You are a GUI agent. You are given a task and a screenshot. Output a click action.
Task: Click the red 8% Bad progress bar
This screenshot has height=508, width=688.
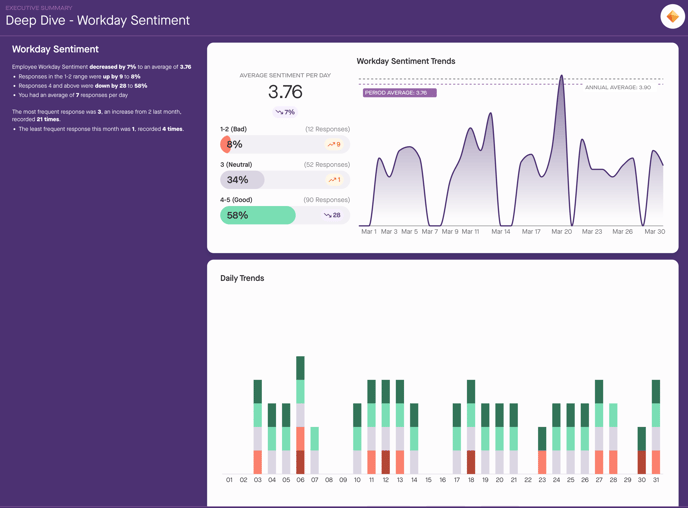[227, 145]
